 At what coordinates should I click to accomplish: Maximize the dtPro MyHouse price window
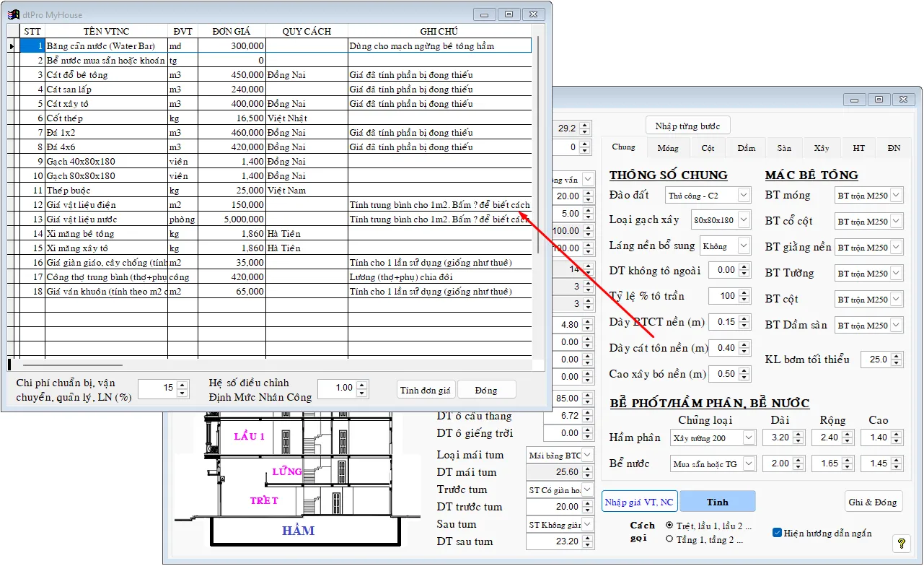(509, 14)
